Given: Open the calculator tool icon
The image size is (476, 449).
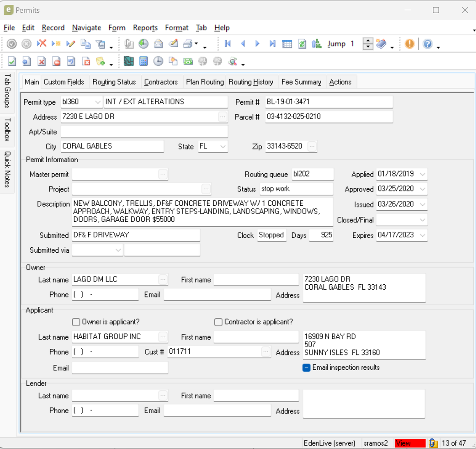Looking at the screenshot, I should (x=143, y=61).
